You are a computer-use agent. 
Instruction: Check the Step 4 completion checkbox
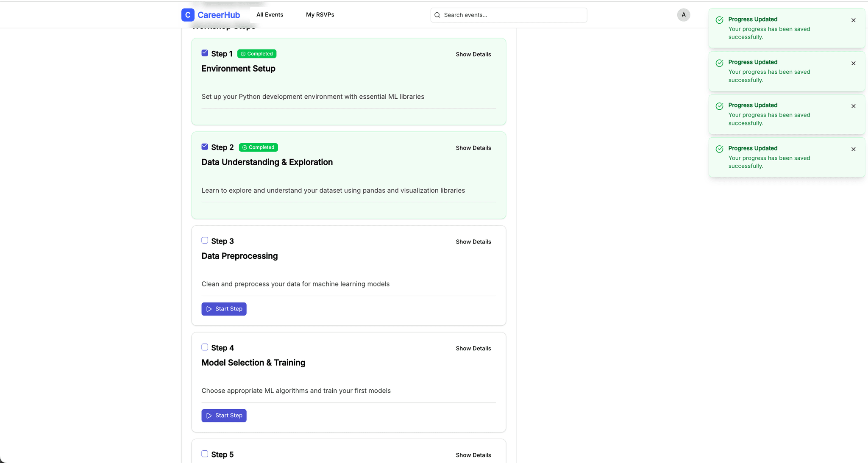tap(205, 347)
